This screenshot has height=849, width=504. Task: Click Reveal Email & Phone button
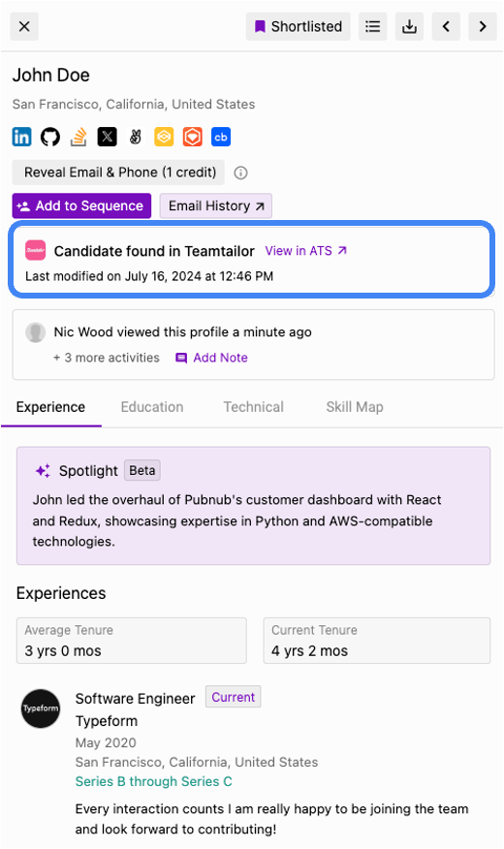click(118, 173)
